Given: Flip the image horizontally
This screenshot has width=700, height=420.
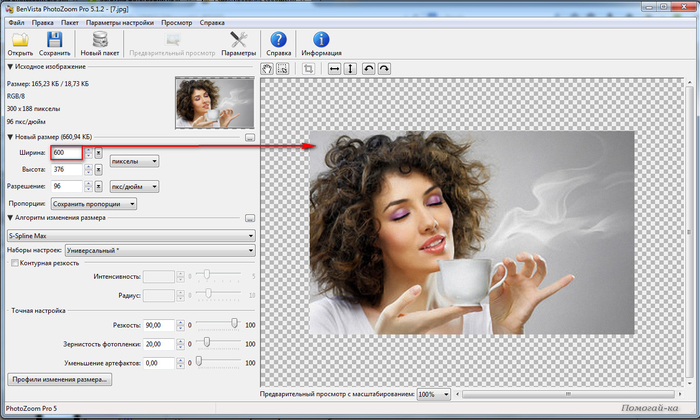Looking at the screenshot, I should click(x=334, y=69).
